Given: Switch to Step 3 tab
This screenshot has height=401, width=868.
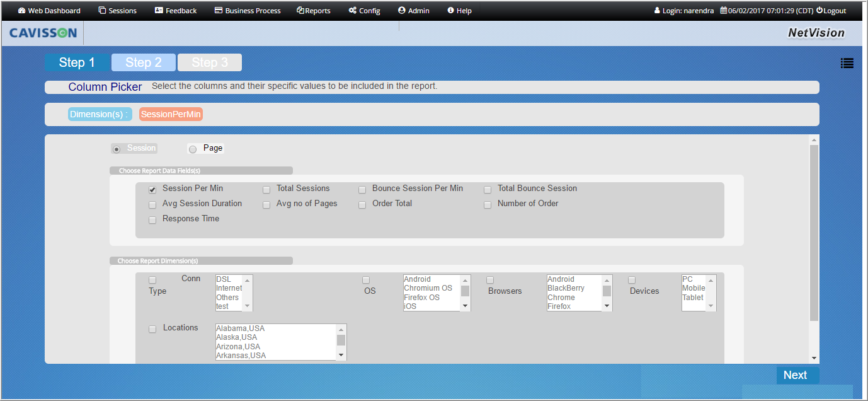Looking at the screenshot, I should pos(210,62).
